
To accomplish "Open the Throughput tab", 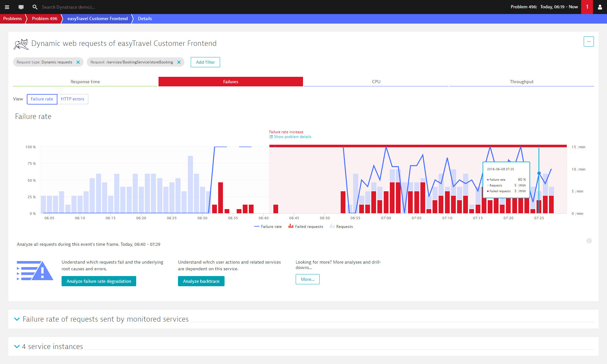I will (522, 82).
